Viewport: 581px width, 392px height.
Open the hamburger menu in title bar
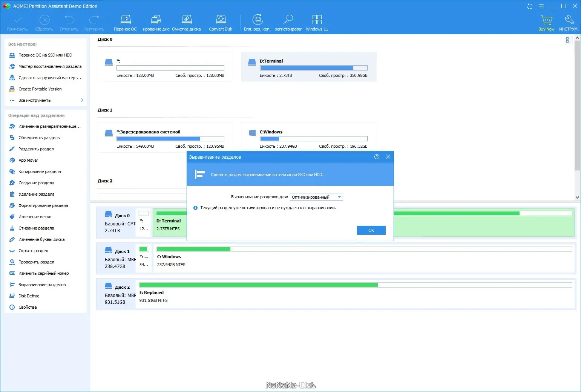click(x=541, y=6)
